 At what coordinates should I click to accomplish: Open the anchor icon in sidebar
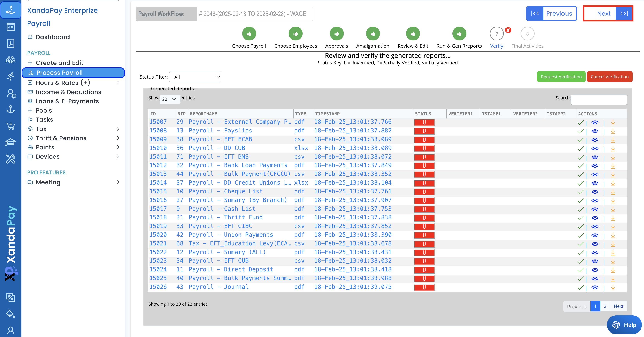(10, 109)
